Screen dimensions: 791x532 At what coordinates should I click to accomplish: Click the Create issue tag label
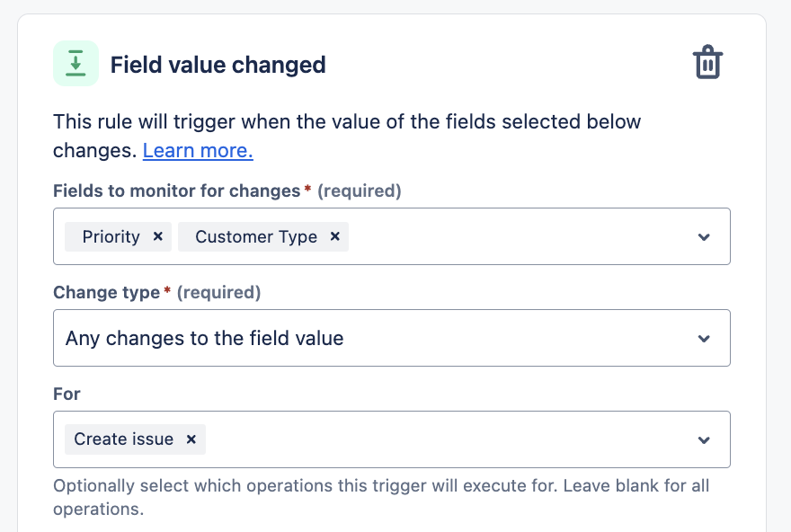tap(124, 439)
